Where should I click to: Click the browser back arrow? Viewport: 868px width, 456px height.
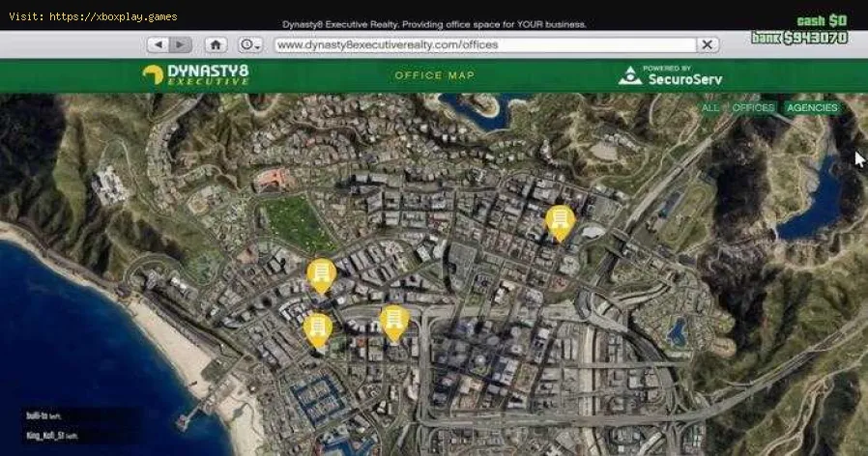tap(159, 44)
